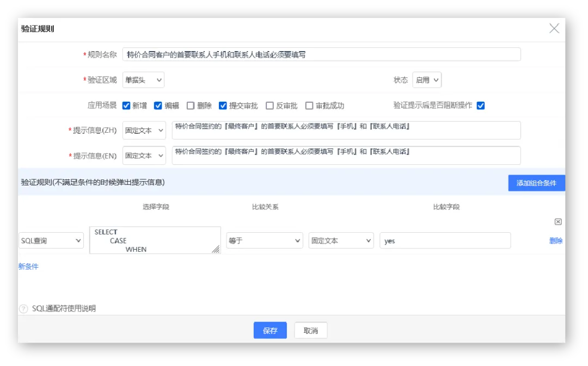Screen dimensions: 588x366
Task: Open the 提示信息(ZH) 固定文本 dropdown
Action: click(144, 131)
